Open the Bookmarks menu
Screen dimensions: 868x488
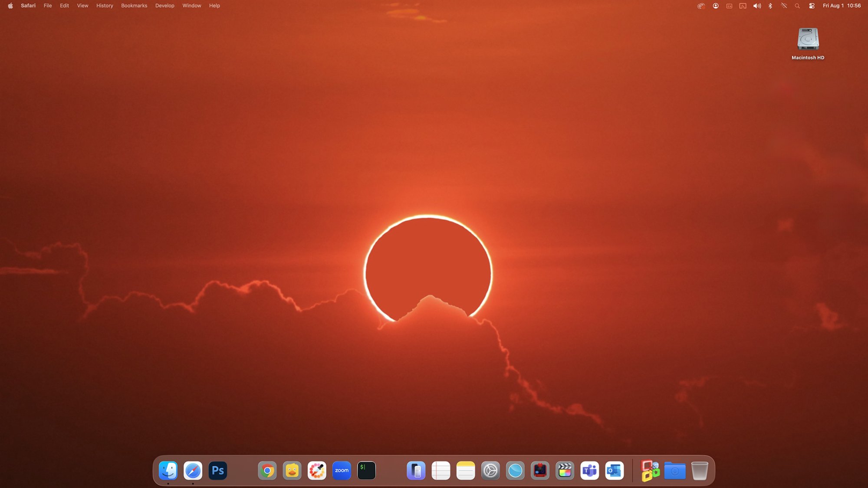pyautogui.click(x=134, y=6)
